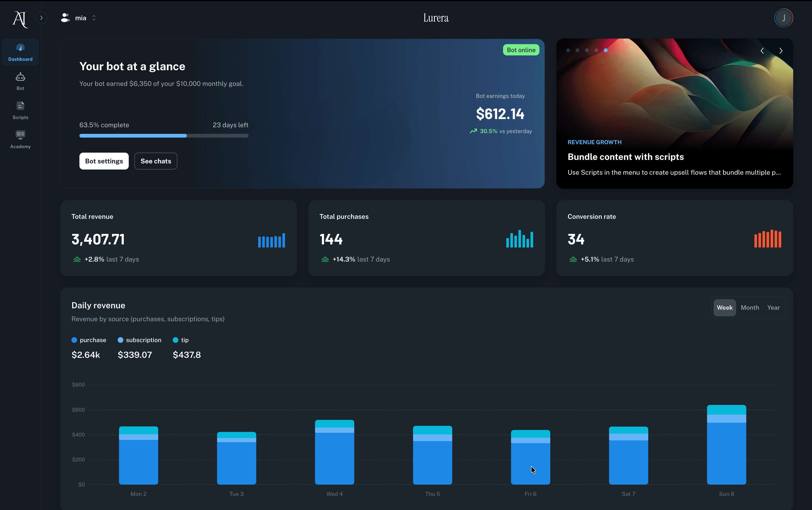This screenshot has height=510, width=812.
Task: Open the mia account switcher dropdown
Action: coord(94,18)
